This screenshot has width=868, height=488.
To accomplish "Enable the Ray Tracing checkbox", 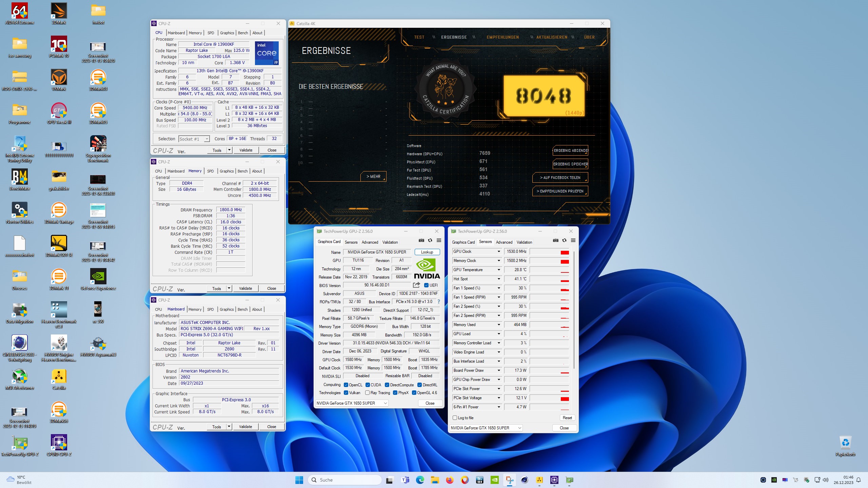I will coord(367,393).
